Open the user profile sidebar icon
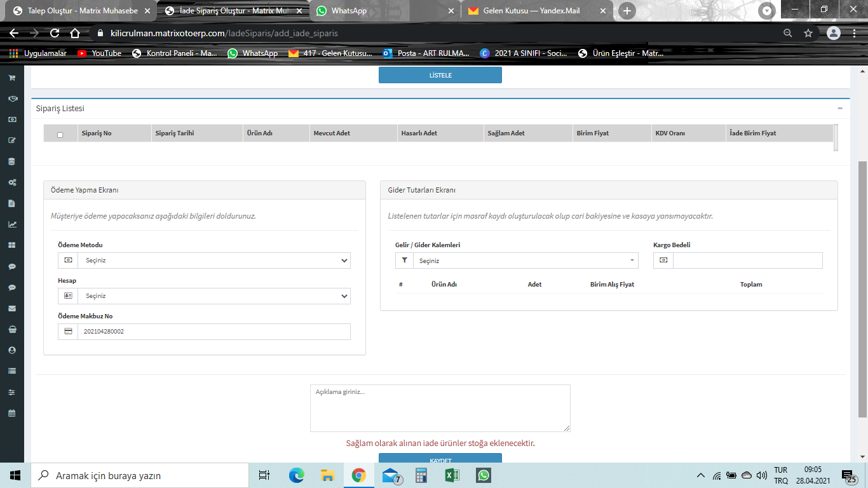This screenshot has width=868, height=488. tap(11, 350)
